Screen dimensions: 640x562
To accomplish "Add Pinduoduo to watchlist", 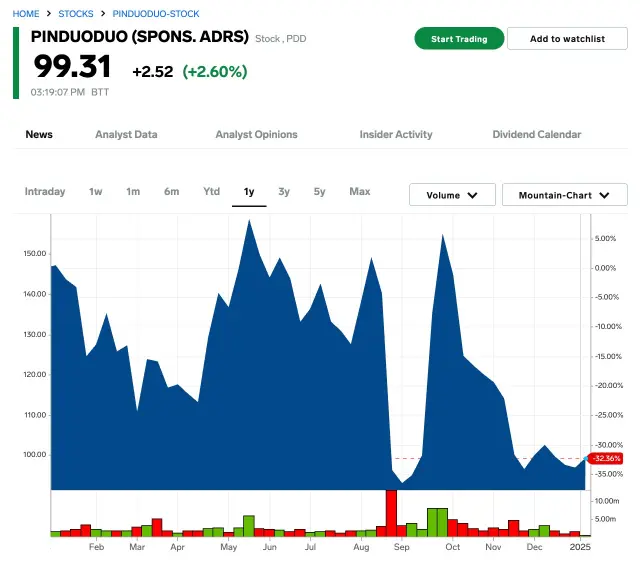I will click(567, 39).
